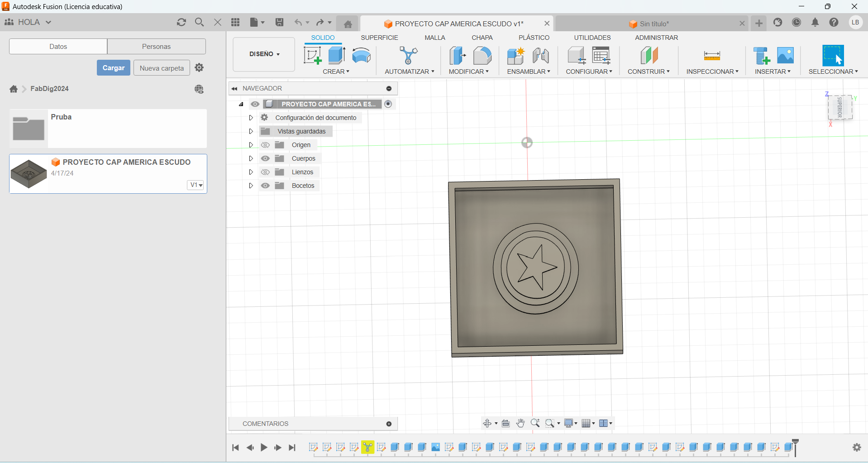
Task: Click the Insert canvas image icon
Action: click(x=785, y=56)
